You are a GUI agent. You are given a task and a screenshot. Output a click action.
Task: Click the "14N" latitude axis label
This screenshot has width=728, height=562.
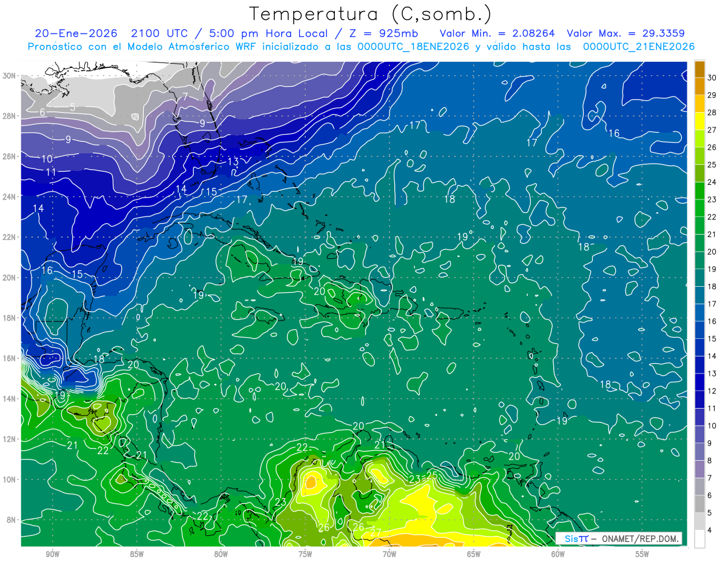tap(8, 398)
